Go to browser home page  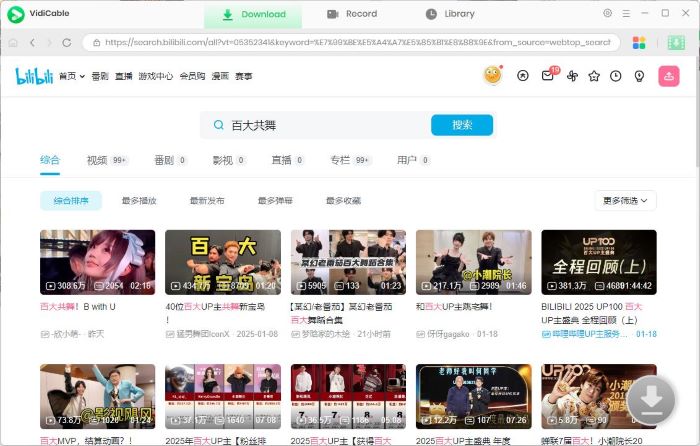pyautogui.click(x=13, y=43)
